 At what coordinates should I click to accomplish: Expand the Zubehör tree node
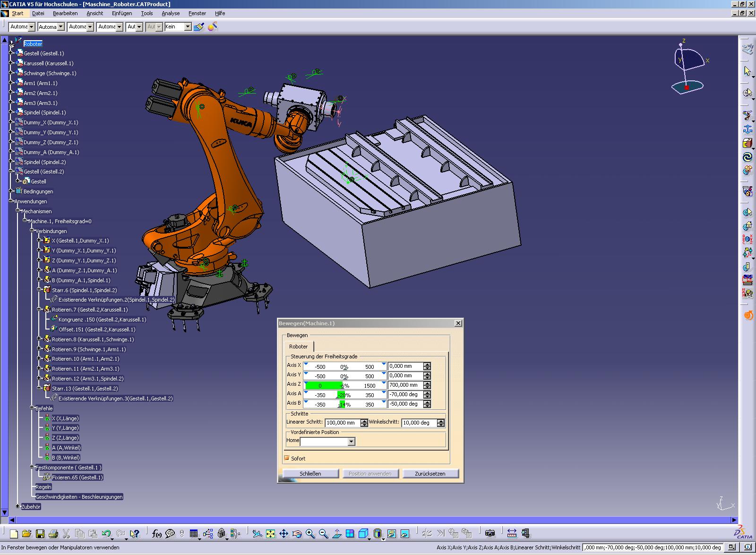[x=18, y=506]
